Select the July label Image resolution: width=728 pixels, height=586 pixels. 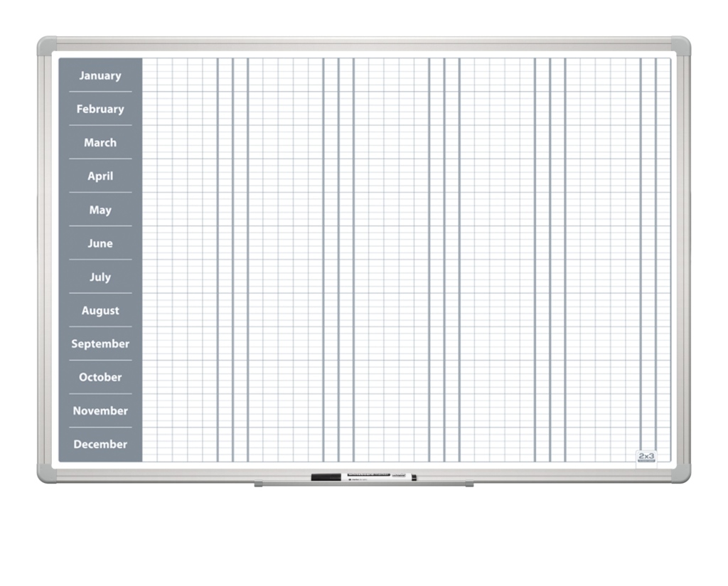(100, 277)
